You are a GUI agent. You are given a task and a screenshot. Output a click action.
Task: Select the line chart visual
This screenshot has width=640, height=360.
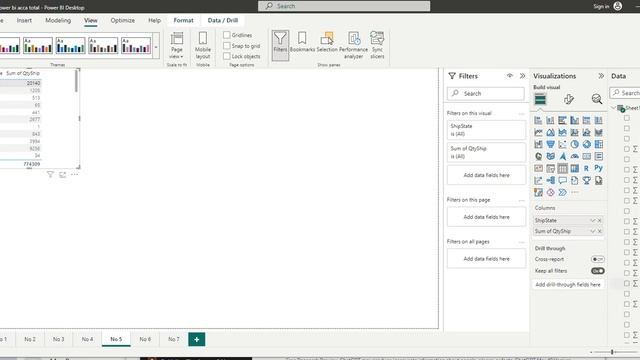pyautogui.click(x=538, y=132)
